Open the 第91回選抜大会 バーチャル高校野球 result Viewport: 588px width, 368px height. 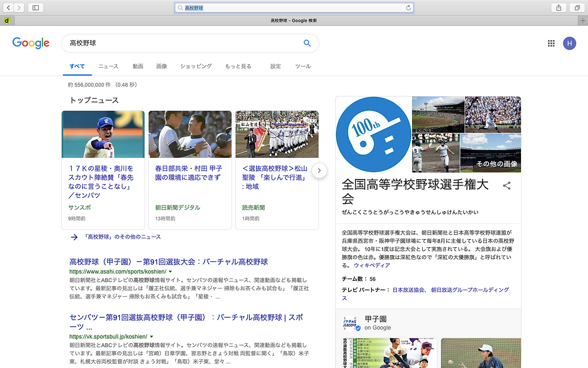click(169, 262)
